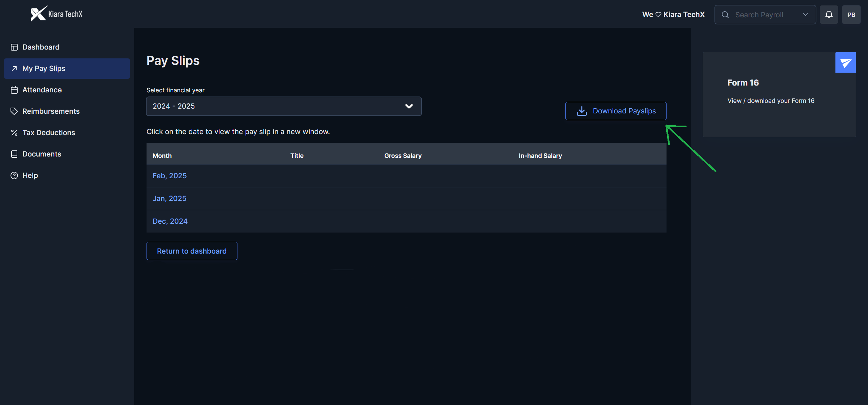Click the search magnifier icon

point(725,15)
